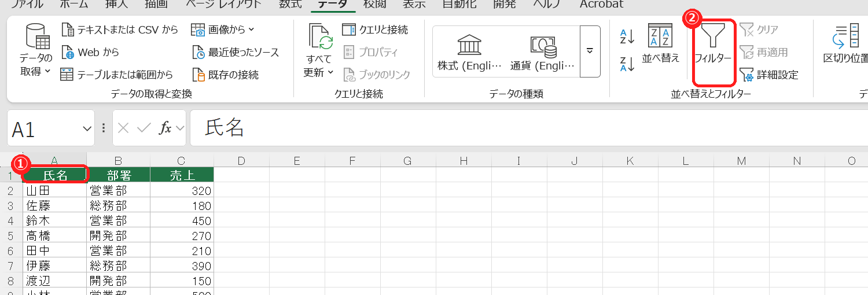Viewport: 868px width, 295px height.
Task: Click ブックのリンク
Action: coord(377,75)
